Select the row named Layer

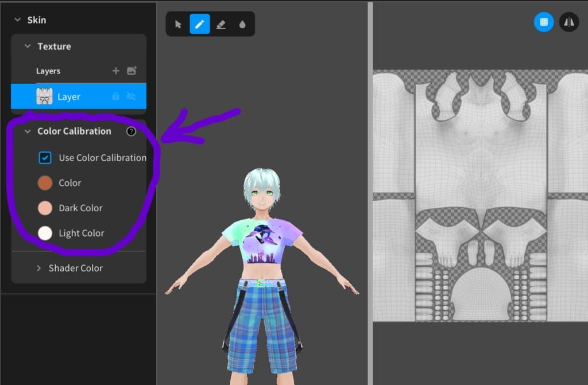78,96
